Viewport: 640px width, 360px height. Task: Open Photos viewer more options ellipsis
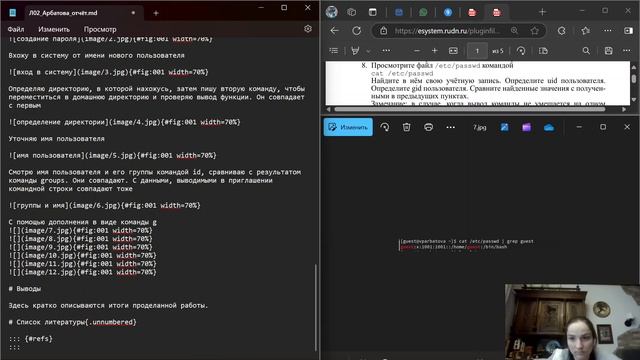(x=451, y=127)
